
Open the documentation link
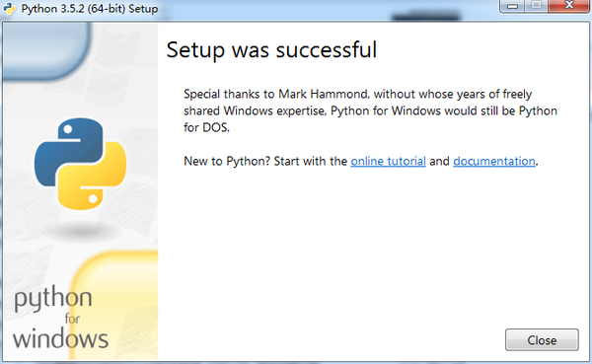[494, 161]
